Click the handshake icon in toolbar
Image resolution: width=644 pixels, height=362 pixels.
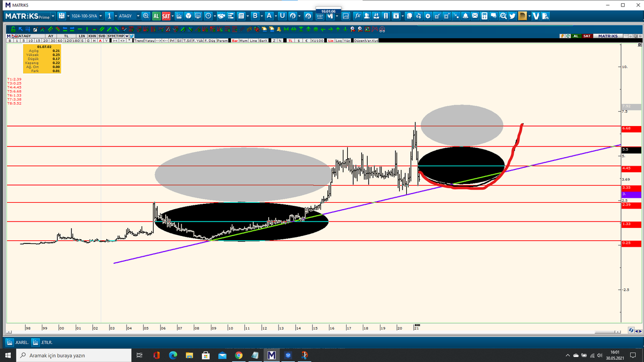pos(221,16)
